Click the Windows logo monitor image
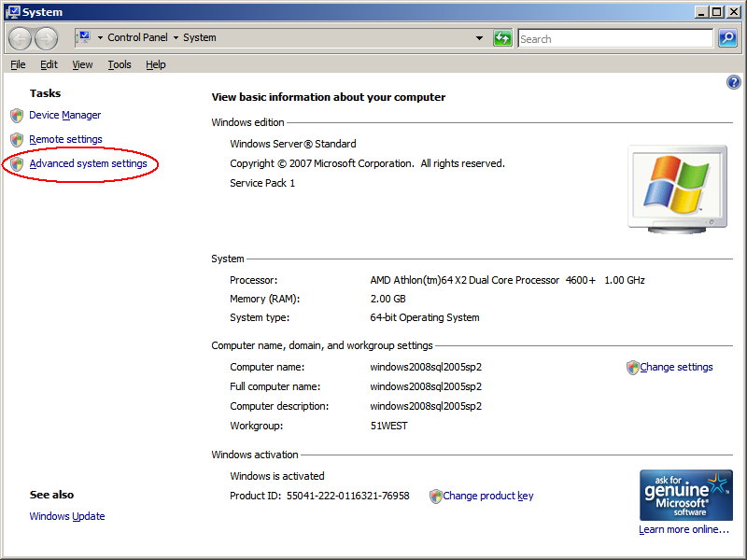Viewport: 747px width, 560px height. (678, 189)
